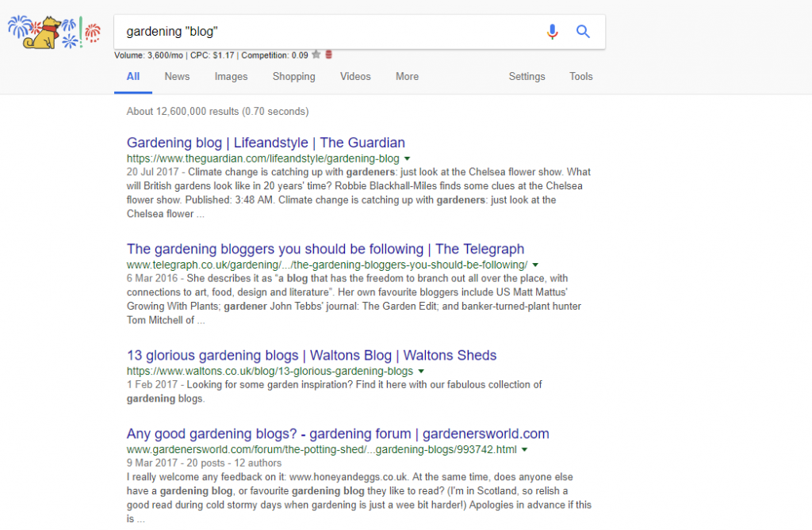
Task: Click About 12,600,000 results count text
Action: [x=217, y=111]
